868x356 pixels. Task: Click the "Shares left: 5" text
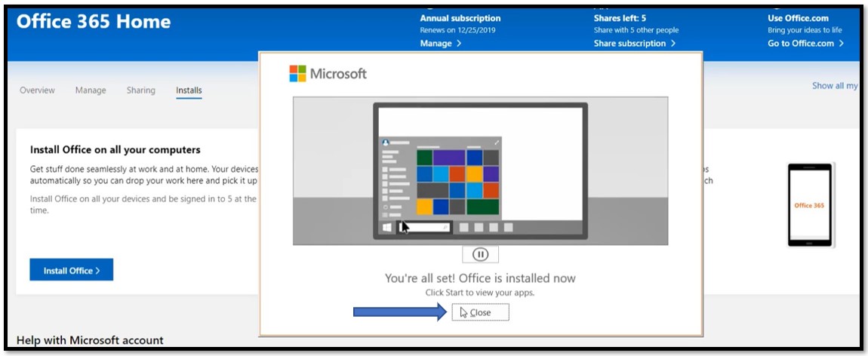620,18
